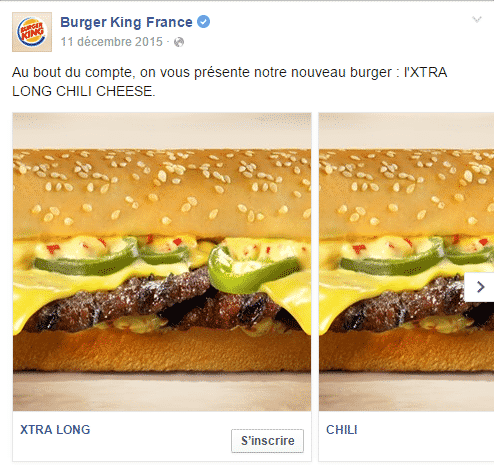Click the post caption starting 'Au bout du compte'
This screenshot has height=469, width=494.
pyautogui.click(x=229, y=82)
